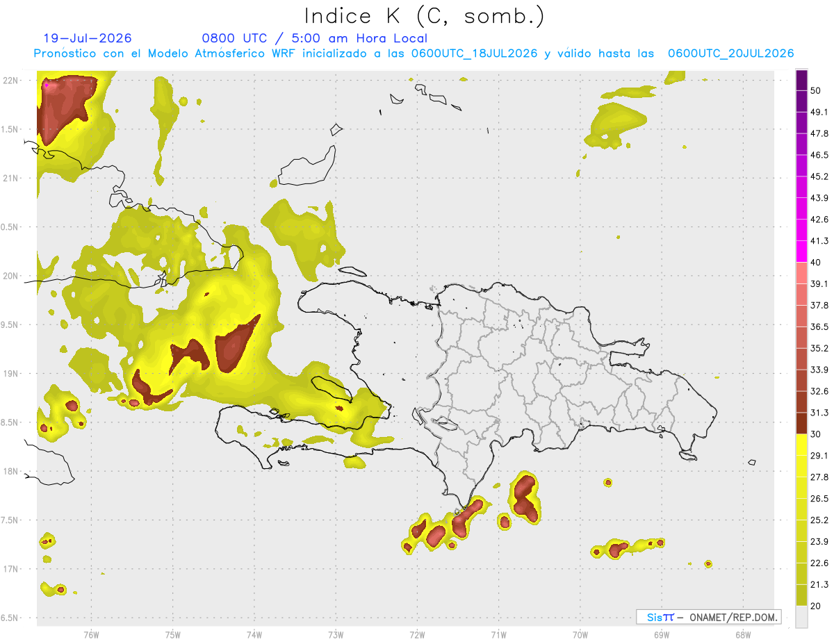834x644 pixels.
Task: Click the "43.9" value on the color scale
Action: coord(819,198)
